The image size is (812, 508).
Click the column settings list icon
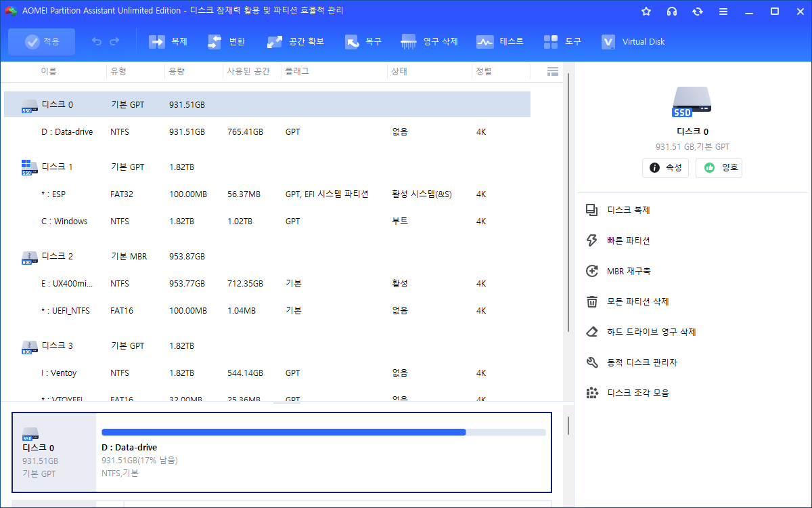point(552,71)
